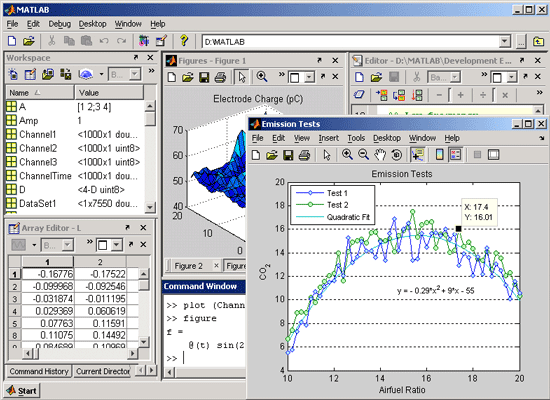This screenshot has width=550, height=400.
Task: Click the New M-file icon in main toolbar
Action: [12, 41]
